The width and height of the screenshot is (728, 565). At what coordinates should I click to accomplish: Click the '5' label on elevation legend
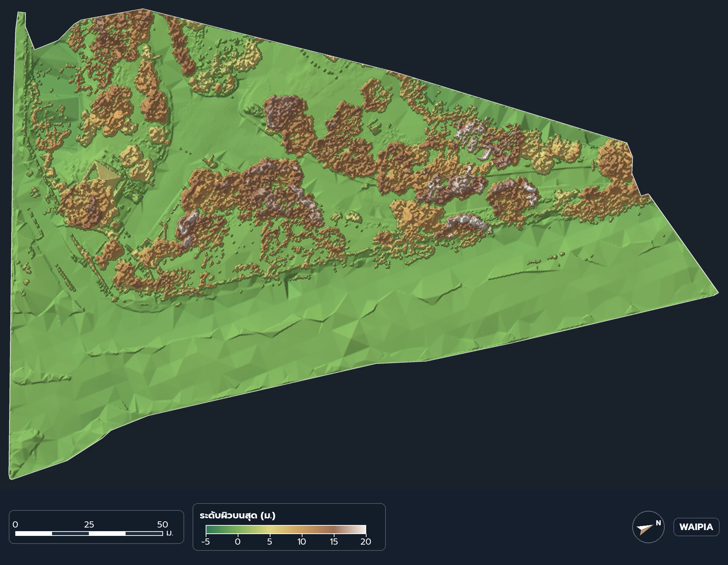coord(269,542)
